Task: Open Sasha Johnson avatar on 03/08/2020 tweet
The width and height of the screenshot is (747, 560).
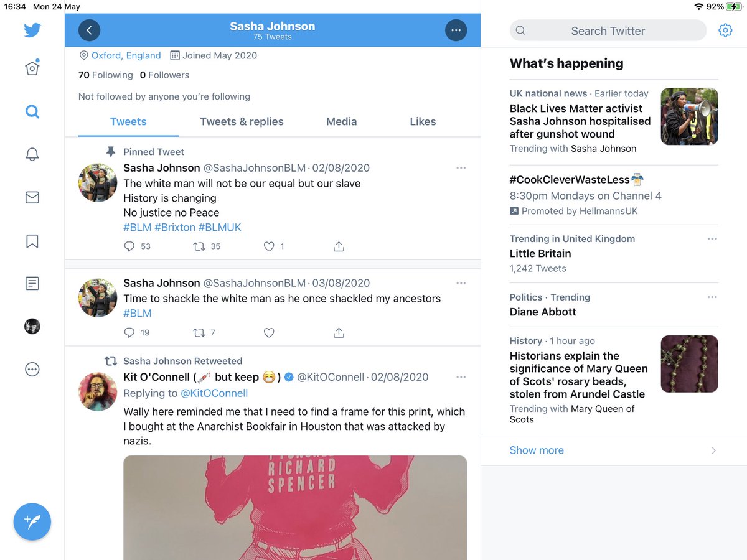Action: click(98, 298)
